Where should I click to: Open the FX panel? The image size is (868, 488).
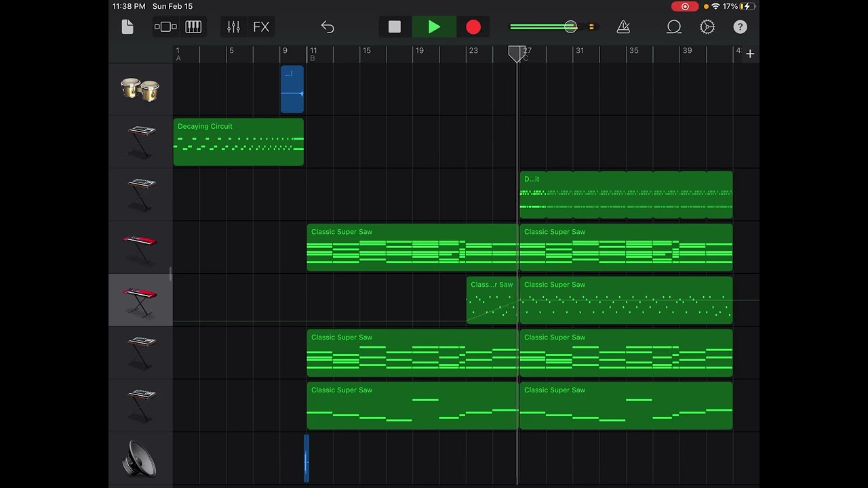[x=261, y=27]
